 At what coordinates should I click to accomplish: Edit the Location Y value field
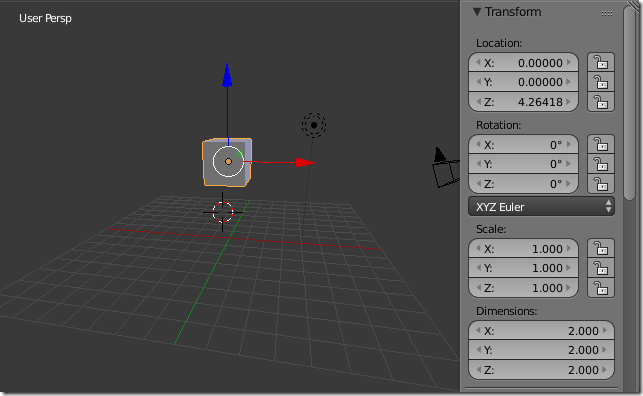tap(523, 82)
